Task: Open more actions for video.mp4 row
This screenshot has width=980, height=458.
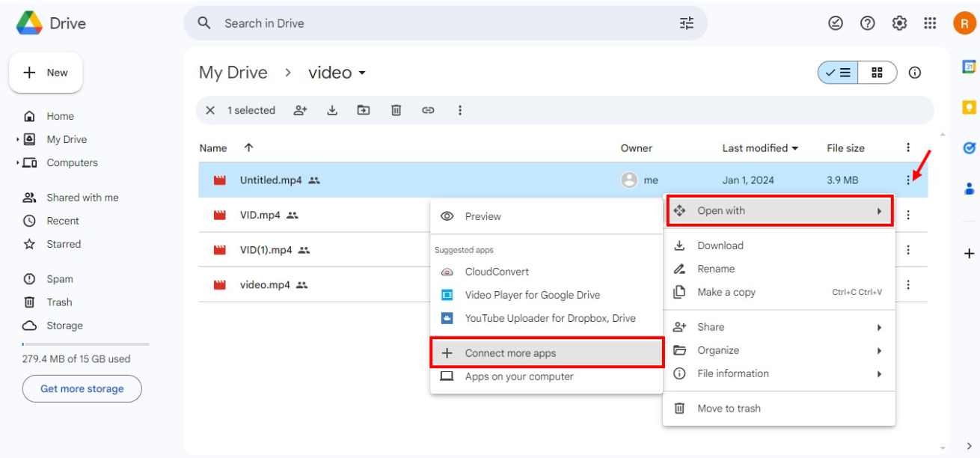Action: coord(908,284)
